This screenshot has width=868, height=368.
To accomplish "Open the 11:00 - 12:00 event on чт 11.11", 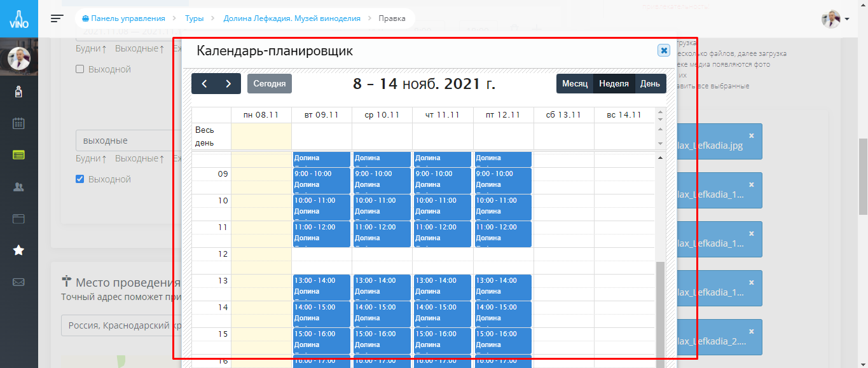I will (x=443, y=234).
